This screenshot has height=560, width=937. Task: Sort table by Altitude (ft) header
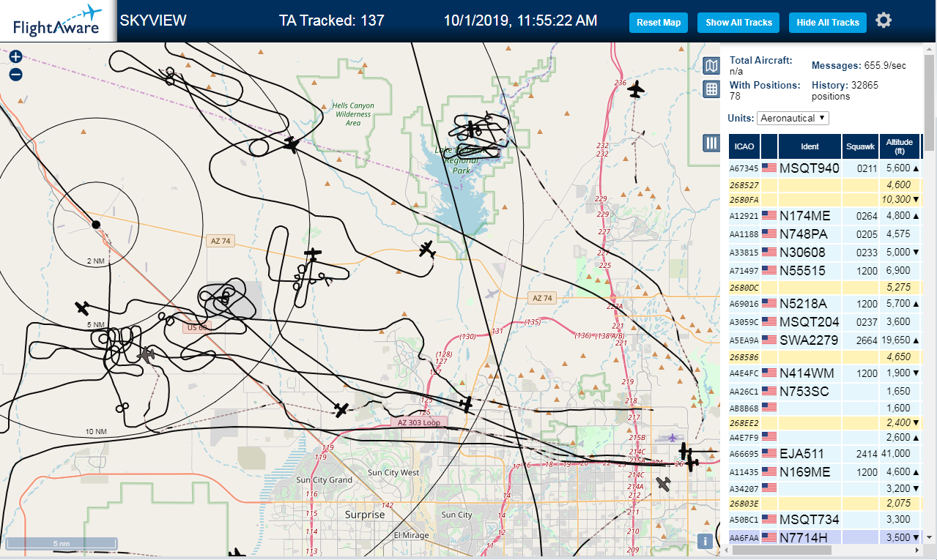tap(899, 146)
